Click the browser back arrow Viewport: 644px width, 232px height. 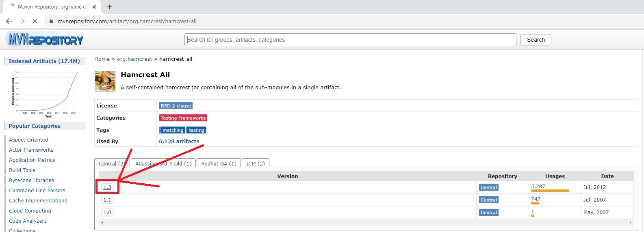[x=9, y=21]
